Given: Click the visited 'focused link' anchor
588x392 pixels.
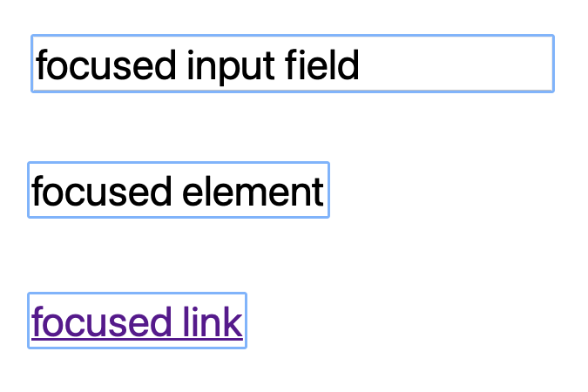Looking at the screenshot, I should [x=137, y=321].
